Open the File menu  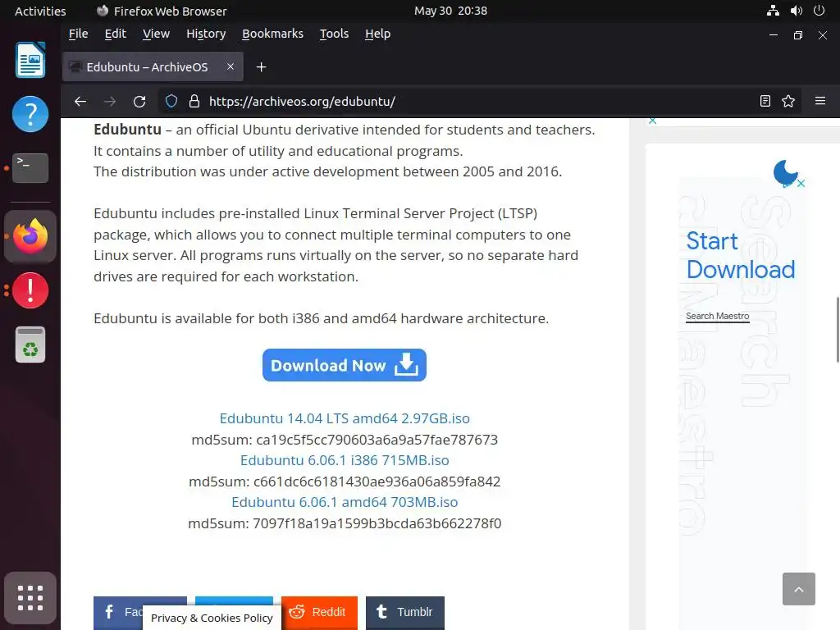pos(78,34)
